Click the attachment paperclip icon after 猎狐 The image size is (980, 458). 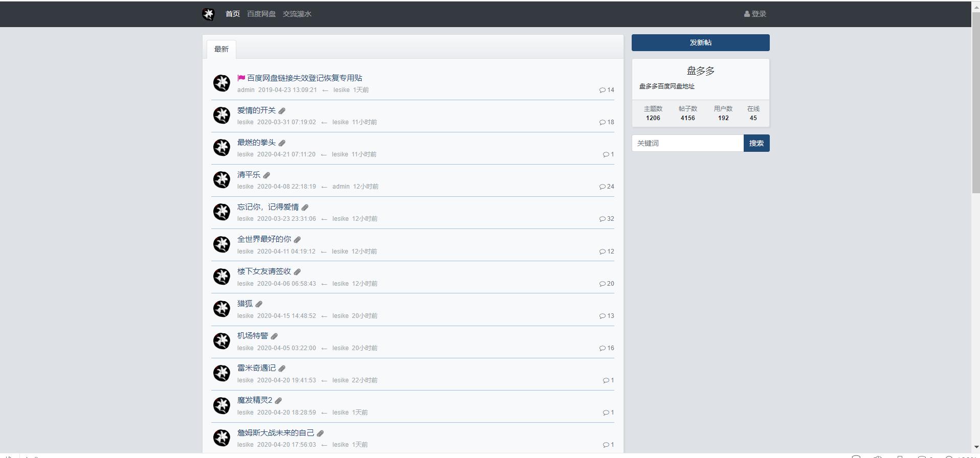pyautogui.click(x=259, y=304)
